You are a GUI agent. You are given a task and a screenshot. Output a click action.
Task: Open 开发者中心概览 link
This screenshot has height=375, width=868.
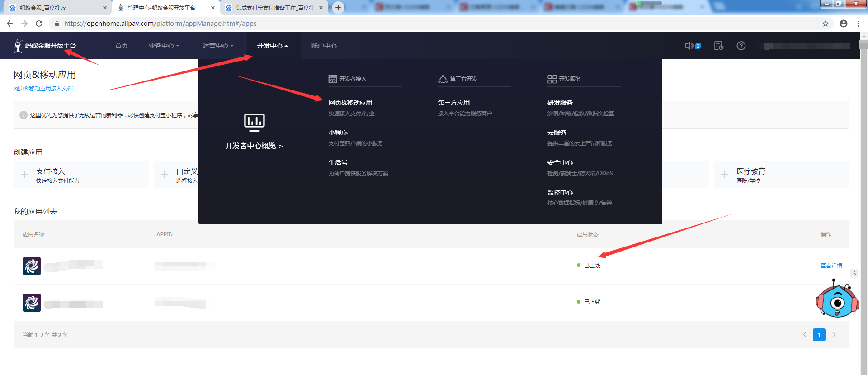[x=254, y=146]
